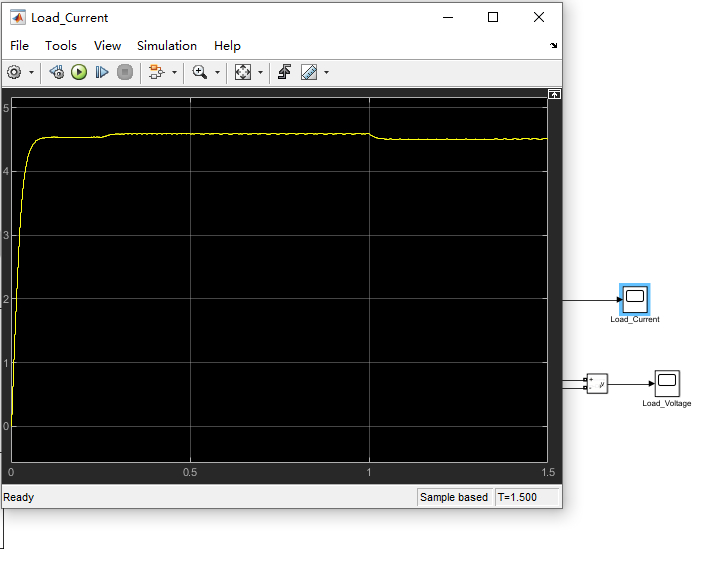This screenshot has height=572, width=708.
Task: Click the Sample based status field
Action: [454, 497]
